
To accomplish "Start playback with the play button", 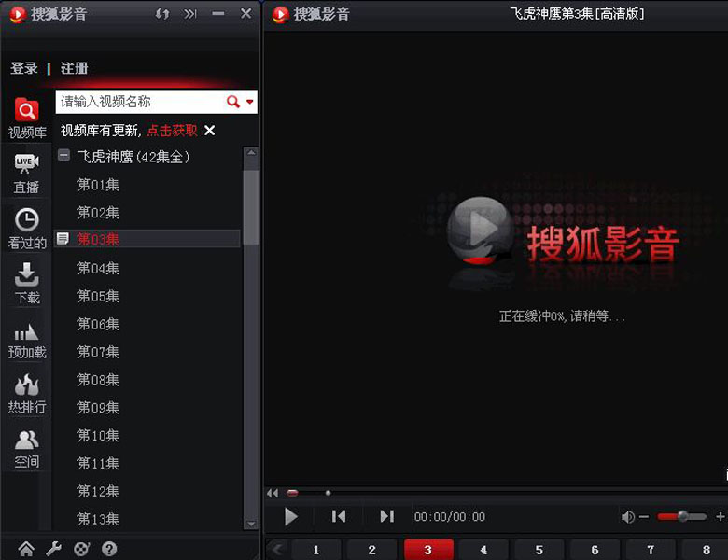I will click(290, 516).
